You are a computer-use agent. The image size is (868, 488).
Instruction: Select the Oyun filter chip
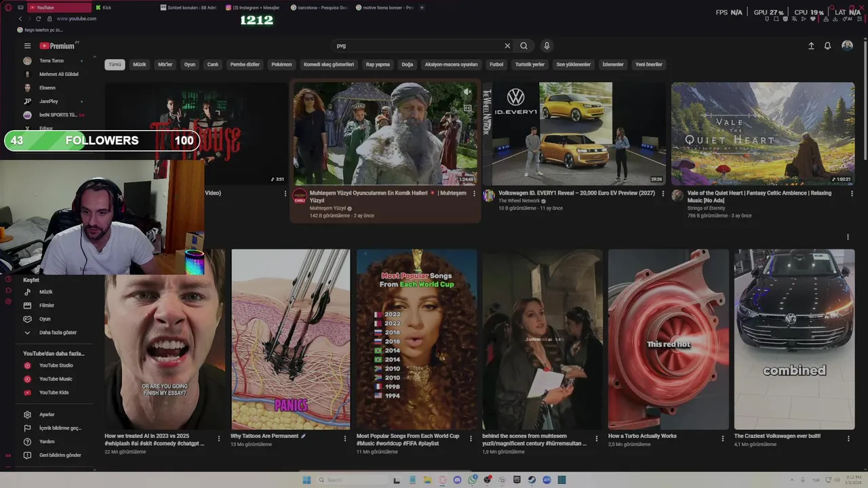click(190, 64)
